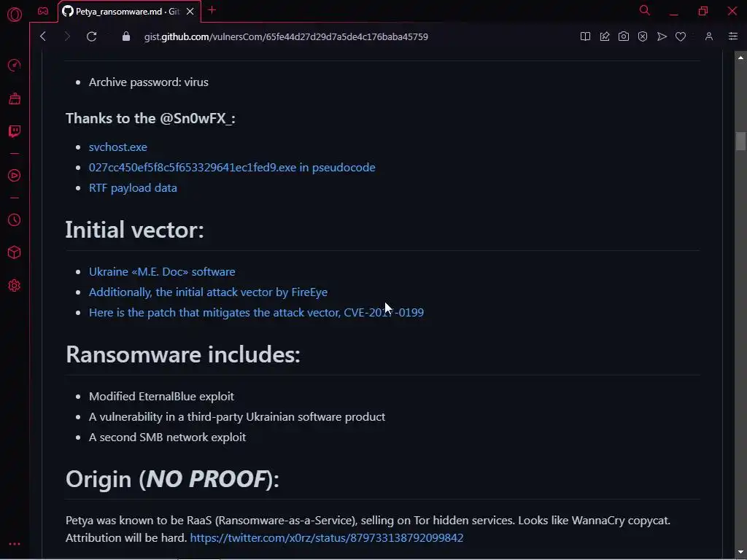Screen dimensions: 747x560
Task: Open the Player panel in sidebar
Action: 15,176
